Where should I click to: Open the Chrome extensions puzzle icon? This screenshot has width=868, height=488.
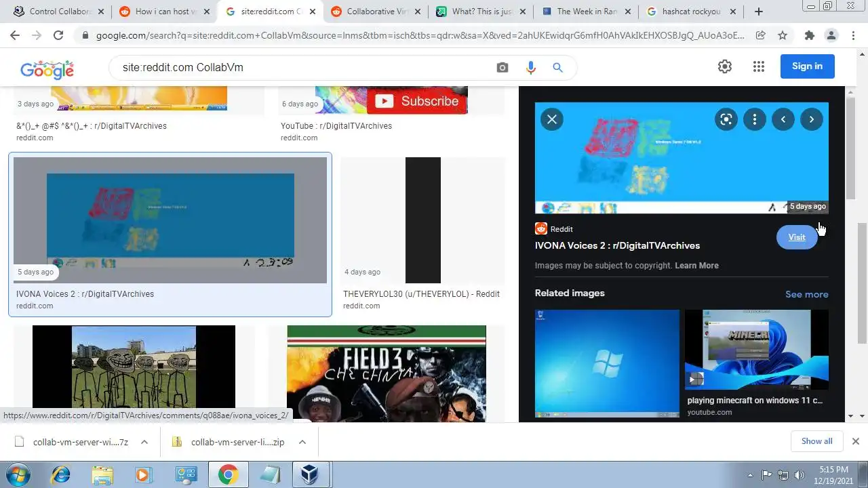[809, 36]
